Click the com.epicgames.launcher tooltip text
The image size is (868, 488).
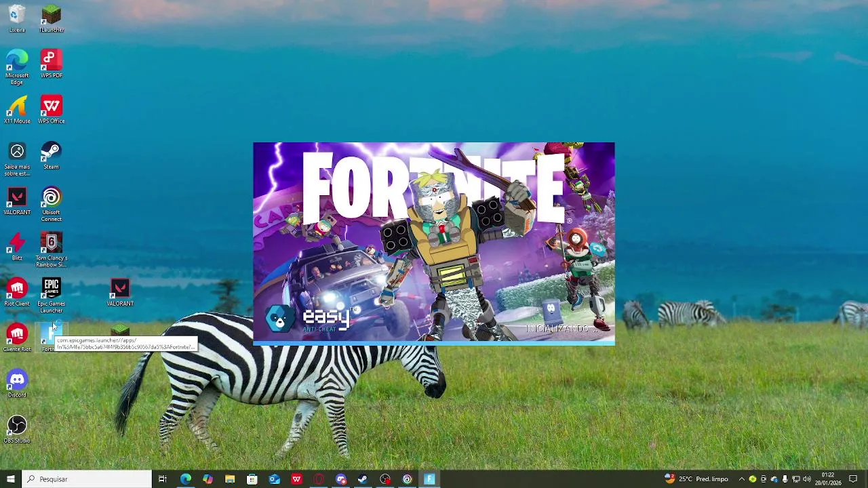coord(126,344)
